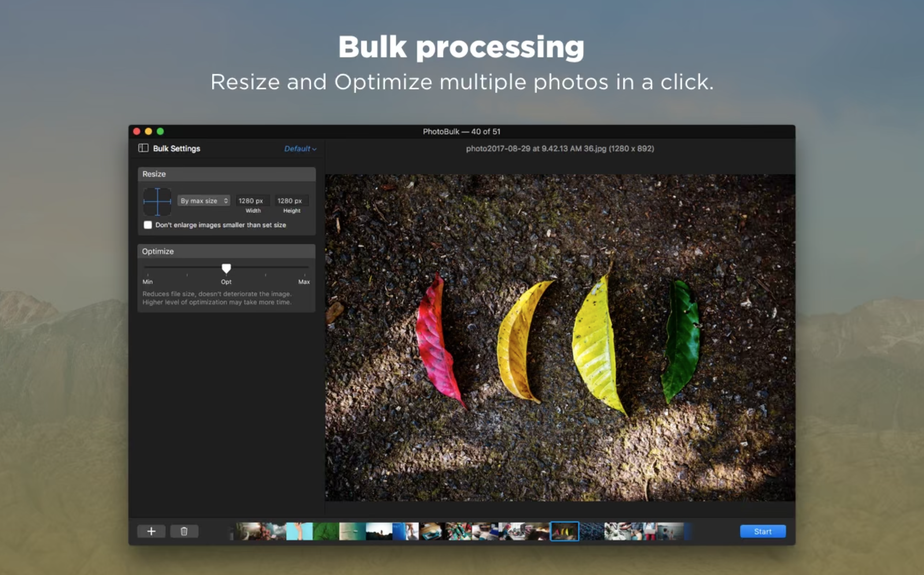The image size is (924, 575).
Task: Click the main colored leaves preview image
Action: click(560, 337)
